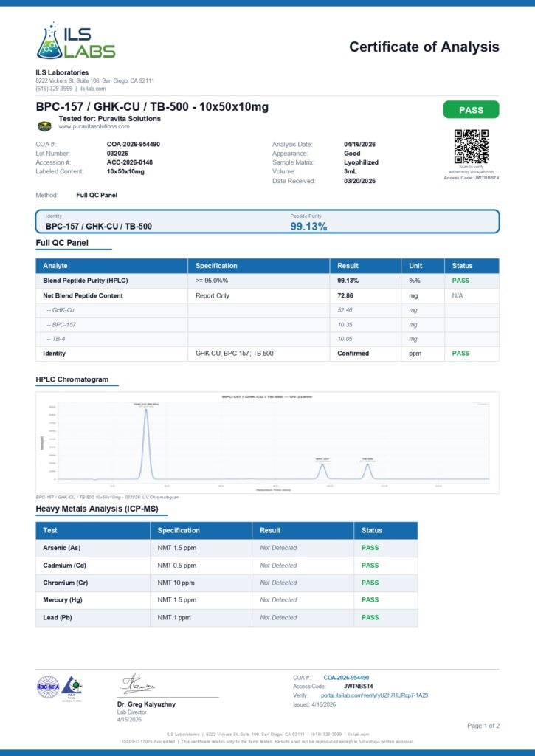Click the Sample Matrix value Lyophilized
This screenshot has height=756, width=535.
361,162
